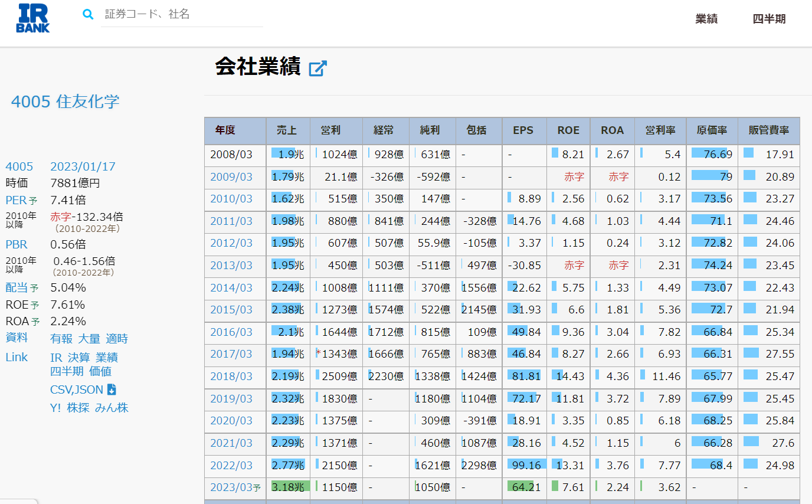Screen dimensions: 812x504
Task: Open the 四半期 link in sidebar
Action: pos(67,371)
